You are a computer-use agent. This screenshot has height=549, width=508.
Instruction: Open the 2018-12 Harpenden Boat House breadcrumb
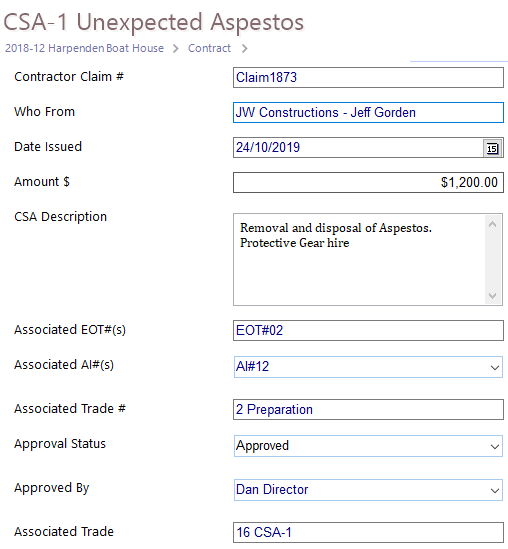click(84, 48)
